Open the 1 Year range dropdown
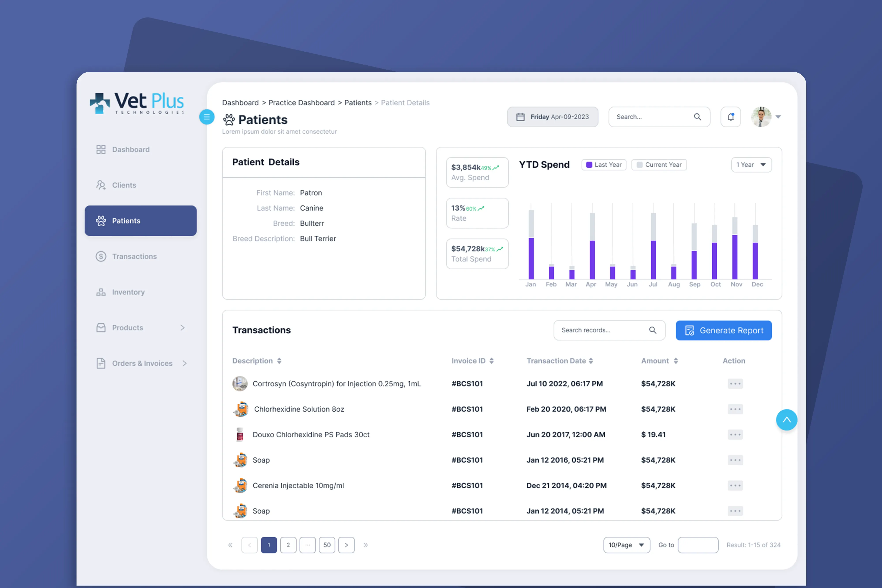This screenshot has height=588, width=882. click(x=751, y=165)
